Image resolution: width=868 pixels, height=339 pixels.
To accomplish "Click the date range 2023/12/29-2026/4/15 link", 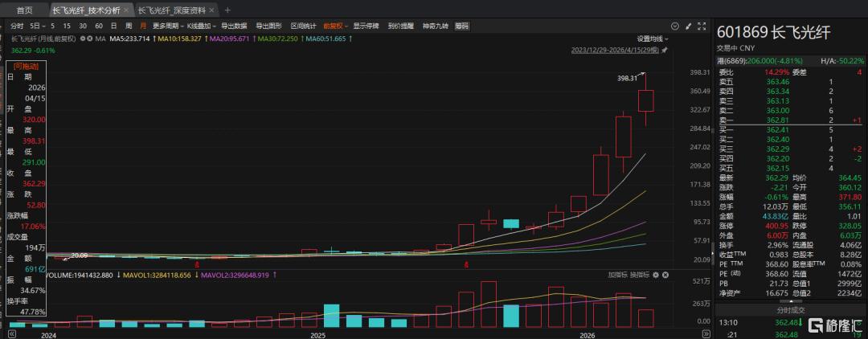I will pyautogui.click(x=615, y=50).
